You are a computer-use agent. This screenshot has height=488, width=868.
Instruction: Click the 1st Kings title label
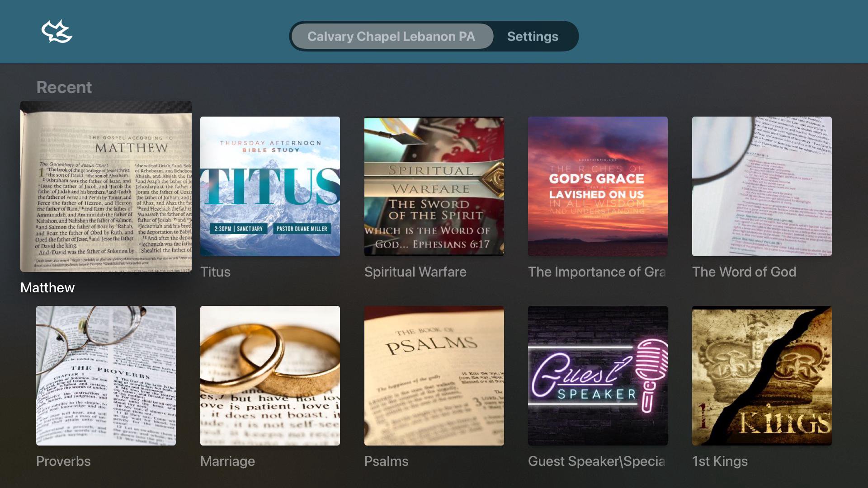pyautogui.click(x=720, y=461)
